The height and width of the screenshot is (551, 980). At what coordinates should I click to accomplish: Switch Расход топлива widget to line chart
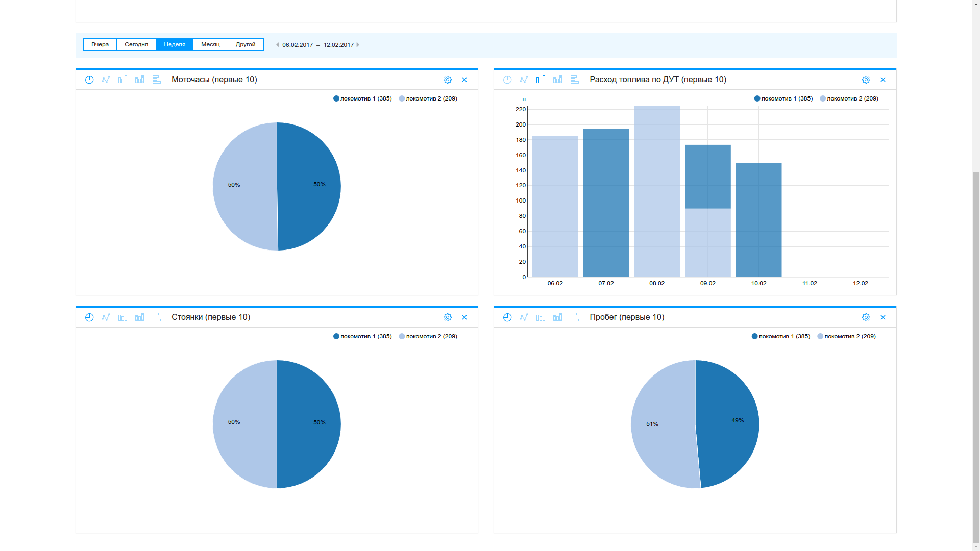click(x=524, y=80)
